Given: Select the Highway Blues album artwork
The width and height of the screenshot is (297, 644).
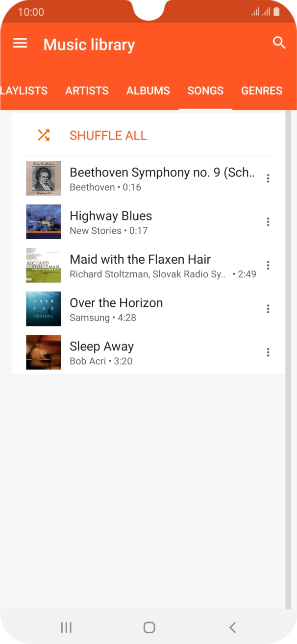Looking at the screenshot, I should (x=43, y=222).
